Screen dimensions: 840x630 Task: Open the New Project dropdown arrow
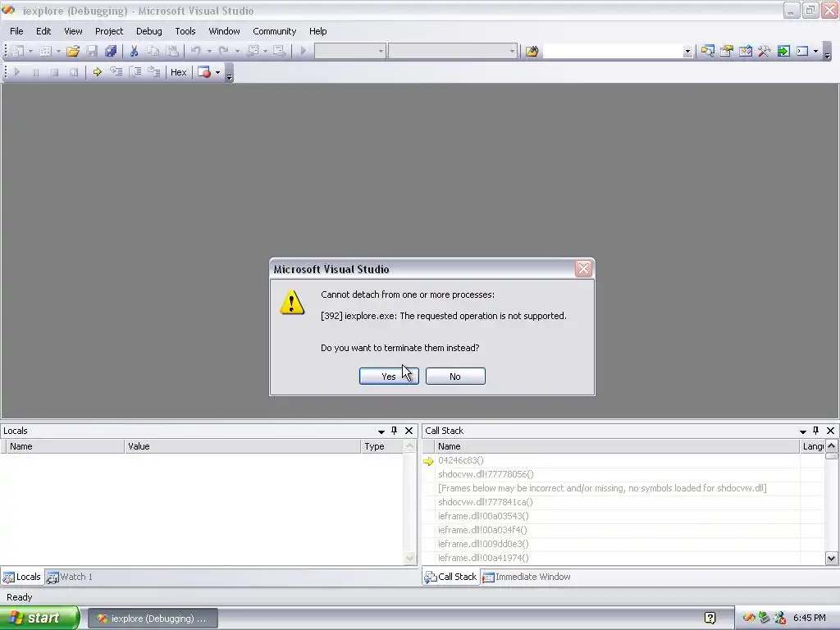30,52
